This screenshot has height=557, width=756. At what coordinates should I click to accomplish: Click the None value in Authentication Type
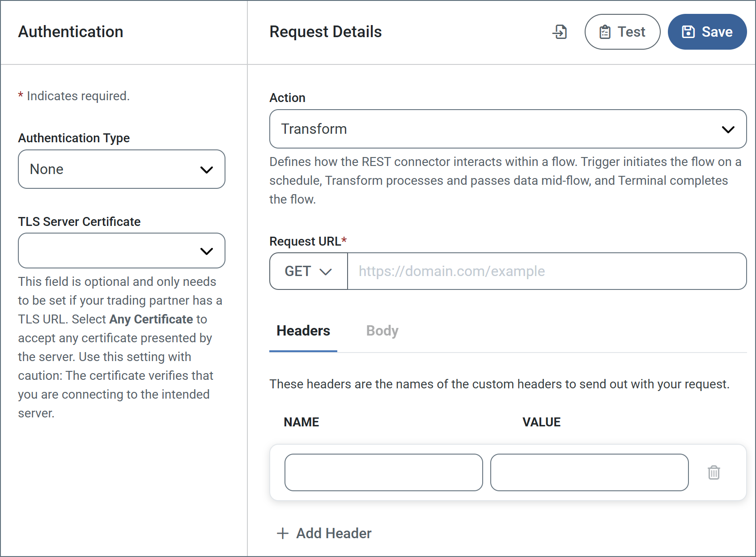[x=47, y=169]
